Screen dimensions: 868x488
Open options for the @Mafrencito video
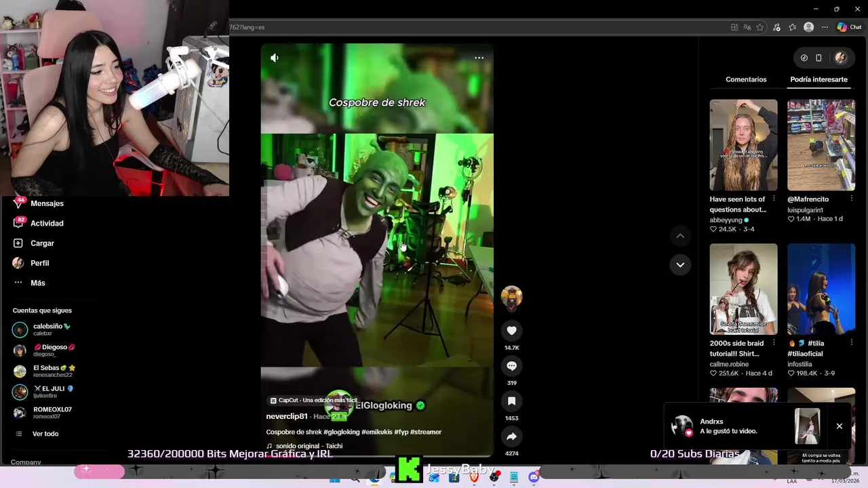click(852, 199)
